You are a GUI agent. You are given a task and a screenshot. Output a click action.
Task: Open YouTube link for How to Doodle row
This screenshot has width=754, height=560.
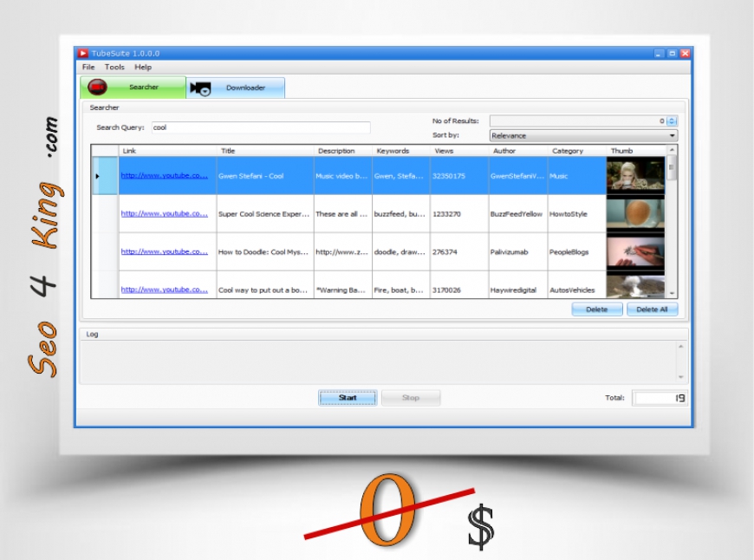pos(164,251)
